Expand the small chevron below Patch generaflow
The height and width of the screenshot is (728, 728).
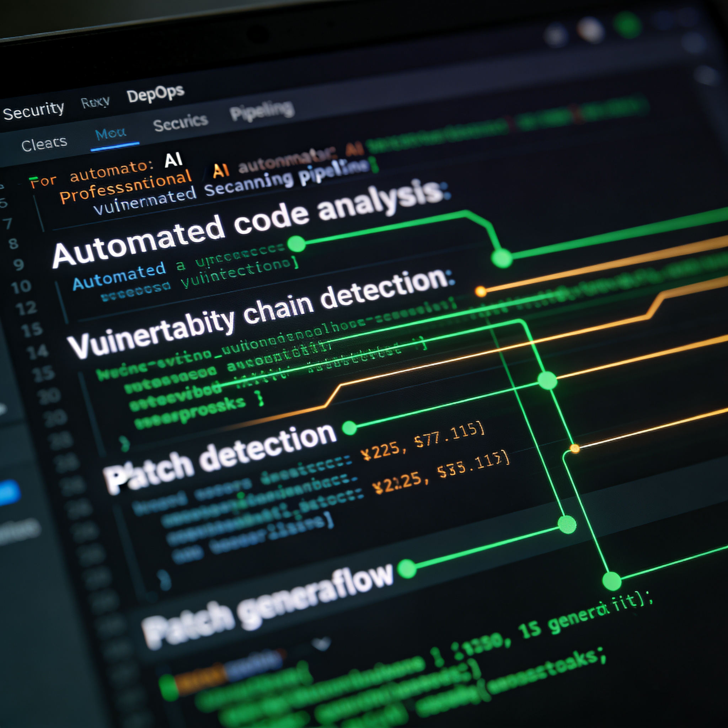pos(321,644)
